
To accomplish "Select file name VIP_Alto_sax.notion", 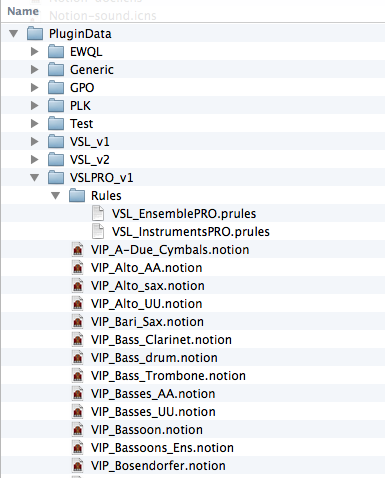I will [x=148, y=286].
